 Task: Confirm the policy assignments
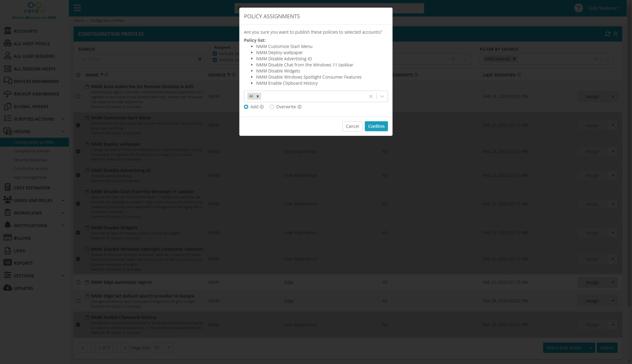point(376,126)
